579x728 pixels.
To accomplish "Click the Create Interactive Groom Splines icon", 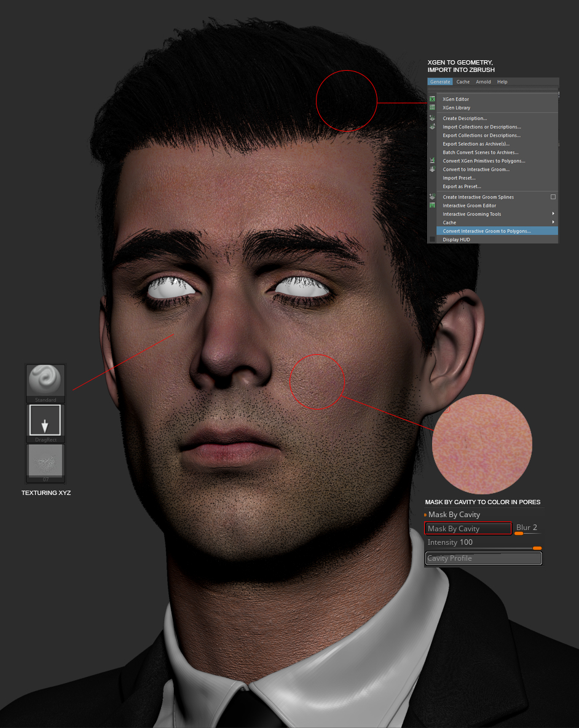I will (432, 197).
